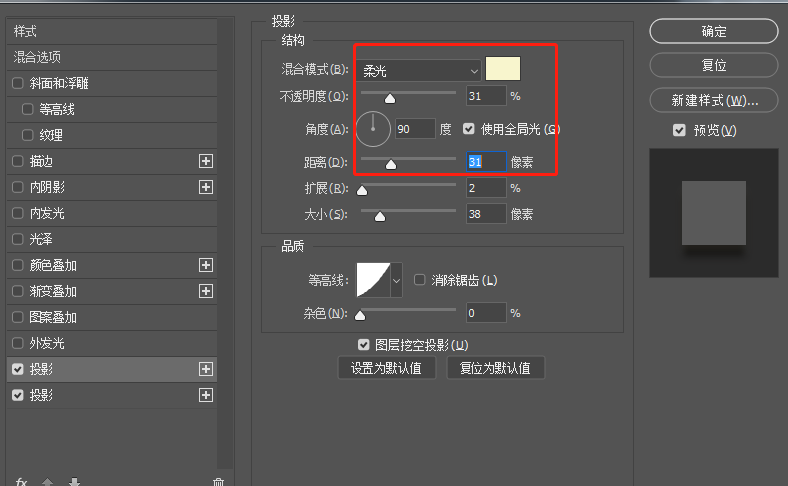Uncheck the highlighted 投影 effect checkbox
The height and width of the screenshot is (486, 788).
[18, 369]
